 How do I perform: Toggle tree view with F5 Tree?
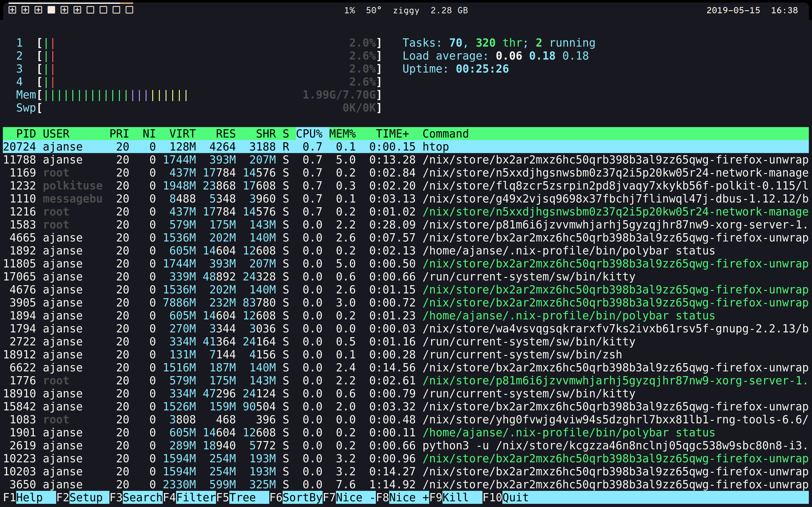point(242,497)
